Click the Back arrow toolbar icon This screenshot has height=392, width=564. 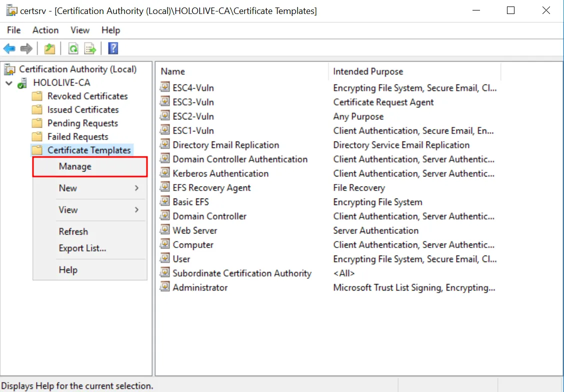pos(9,48)
